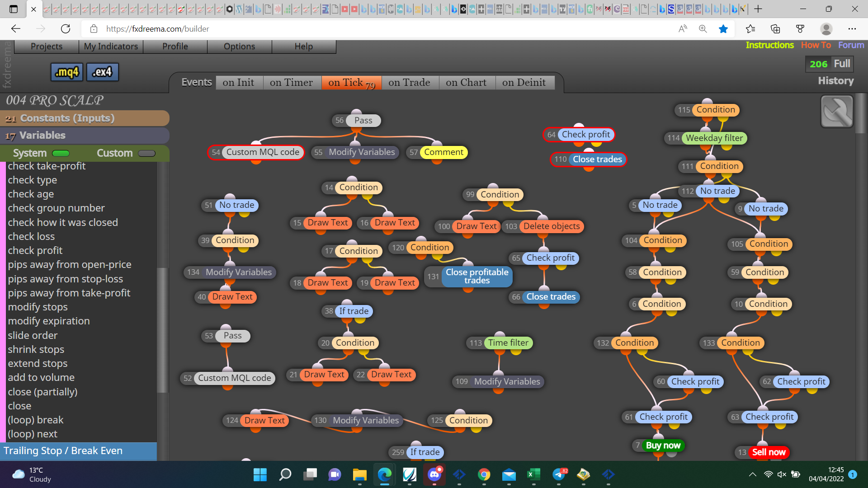The width and height of the screenshot is (868, 488).
Task: Click the block list scrollbar
Action: click(162, 330)
